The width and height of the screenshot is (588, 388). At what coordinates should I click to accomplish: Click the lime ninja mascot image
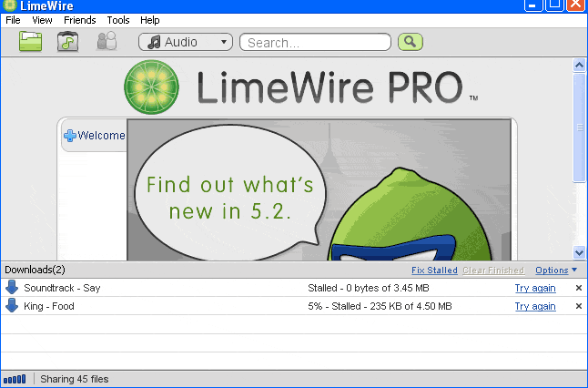point(411,215)
